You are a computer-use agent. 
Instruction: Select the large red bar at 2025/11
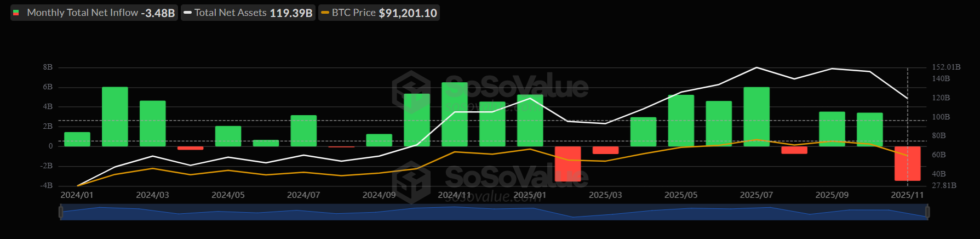(x=907, y=163)
